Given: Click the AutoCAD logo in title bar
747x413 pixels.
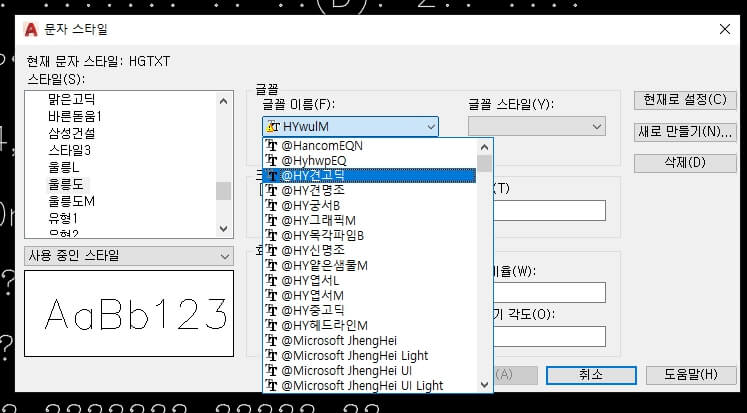Looking at the screenshot, I should coord(30,30).
